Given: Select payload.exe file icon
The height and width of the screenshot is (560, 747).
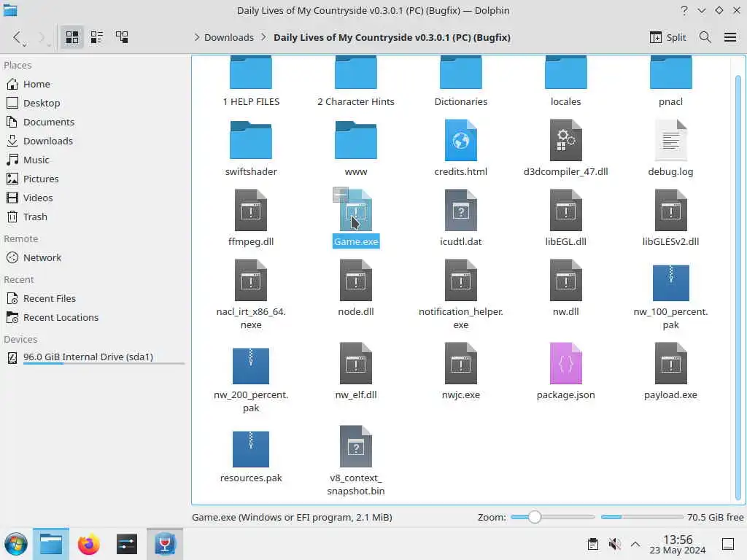Looking at the screenshot, I should [x=671, y=363].
